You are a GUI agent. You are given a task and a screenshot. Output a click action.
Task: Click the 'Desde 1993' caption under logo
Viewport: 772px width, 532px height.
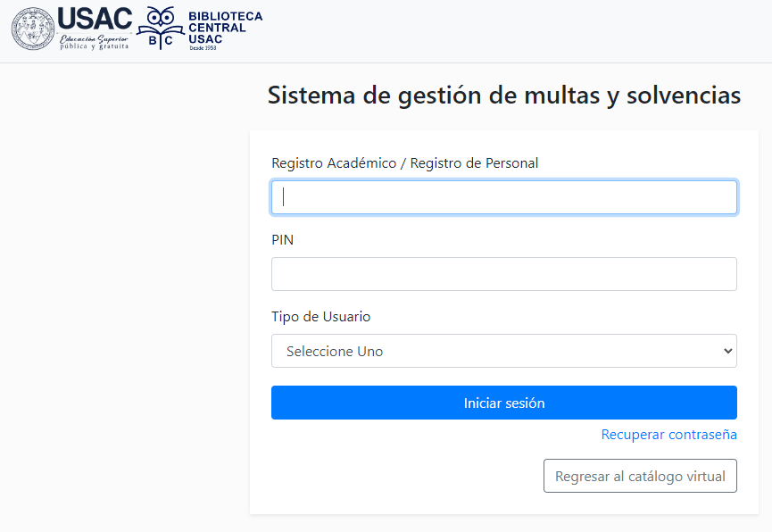click(203, 48)
